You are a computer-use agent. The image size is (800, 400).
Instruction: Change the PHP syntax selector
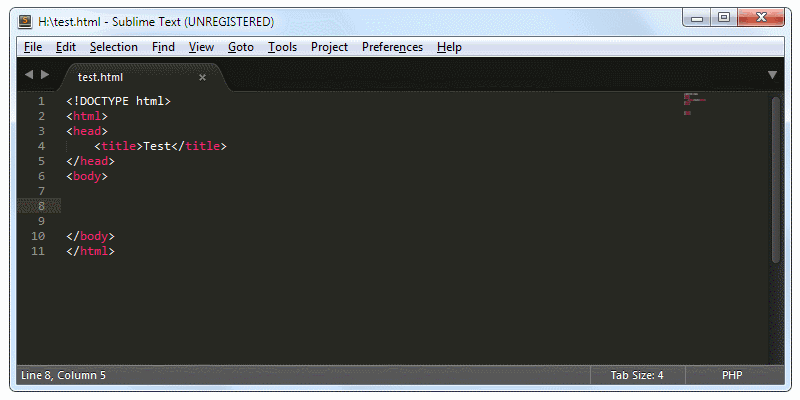tap(732, 376)
